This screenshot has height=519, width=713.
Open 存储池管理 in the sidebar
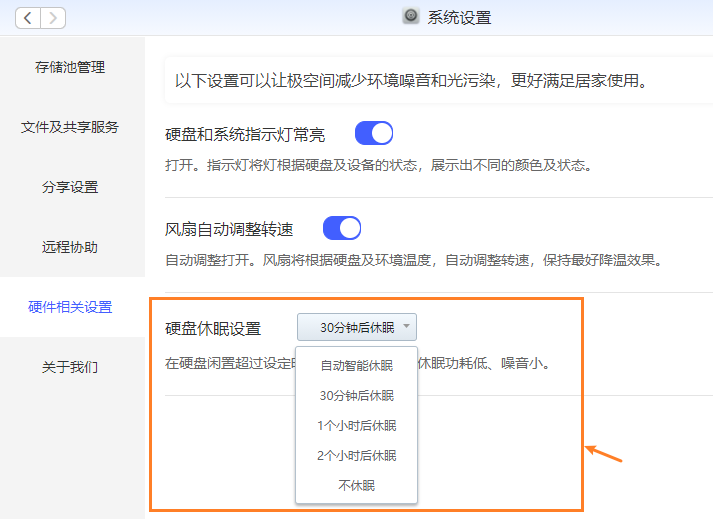pyautogui.click(x=70, y=67)
